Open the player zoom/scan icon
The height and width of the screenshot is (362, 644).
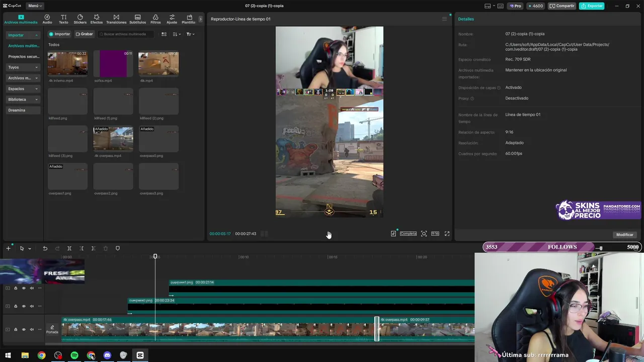pos(424,234)
